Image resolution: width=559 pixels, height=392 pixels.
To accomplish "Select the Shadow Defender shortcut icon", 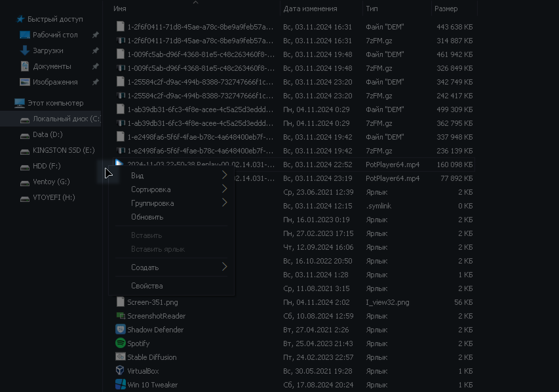I will (121, 330).
